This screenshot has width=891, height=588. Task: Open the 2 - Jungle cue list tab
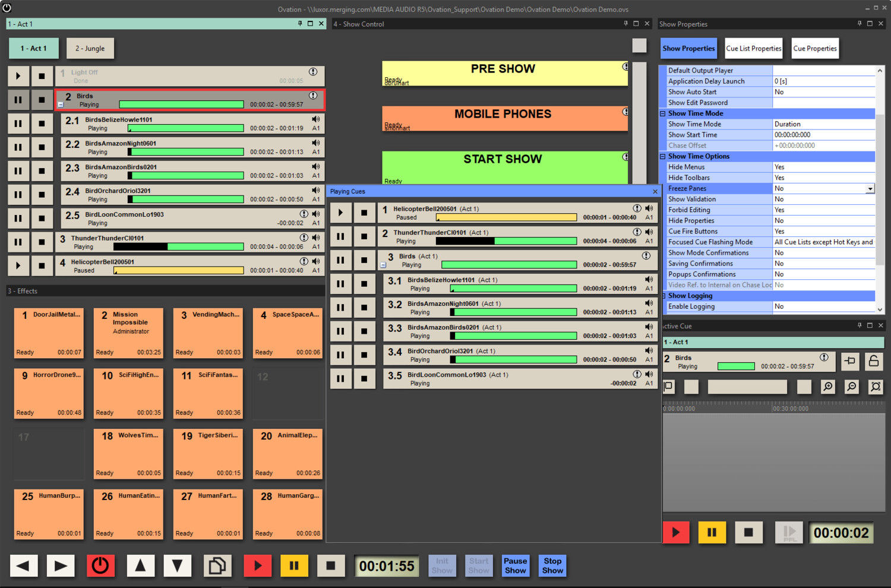tap(90, 48)
